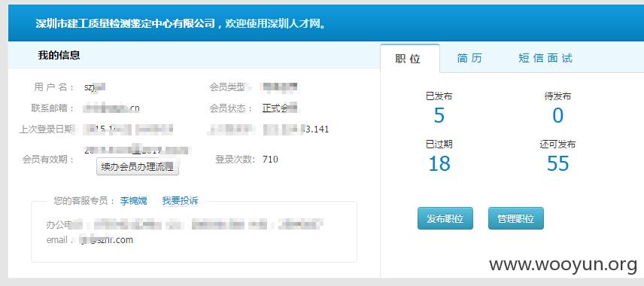This screenshot has height=286, width=644.
Task: Select the 联系邮箱 label
Action: click(x=53, y=108)
